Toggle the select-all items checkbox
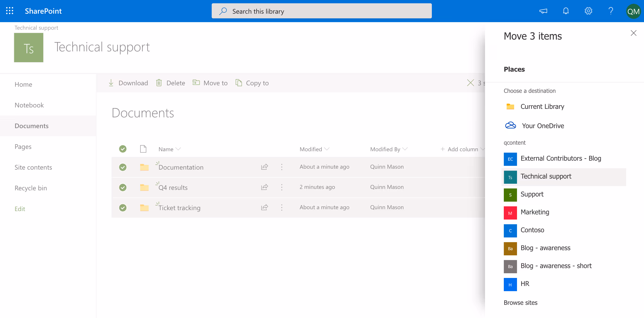644x318 pixels. pyautogui.click(x=123, y=149)
